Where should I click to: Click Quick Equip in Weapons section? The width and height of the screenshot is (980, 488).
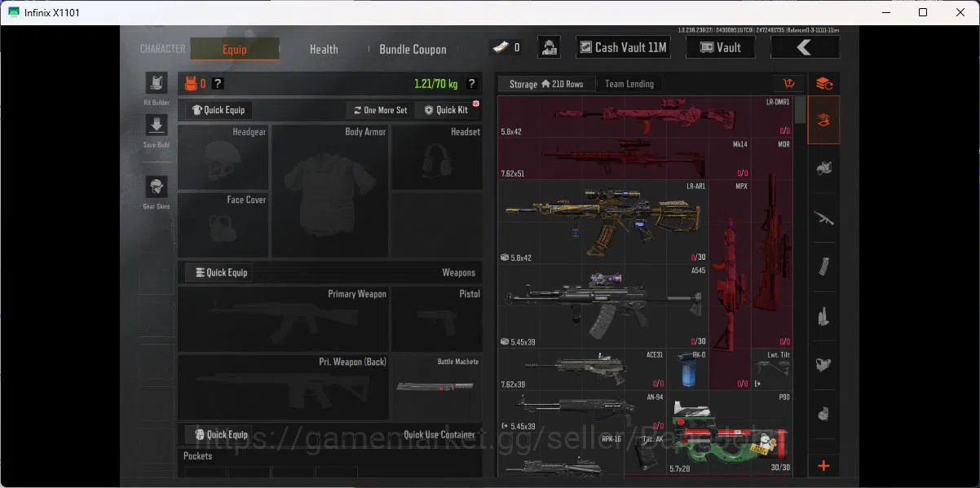[220, 272]
